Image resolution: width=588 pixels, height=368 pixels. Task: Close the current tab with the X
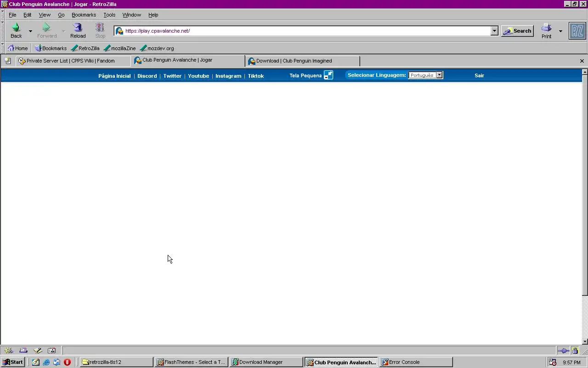point(582,61)
